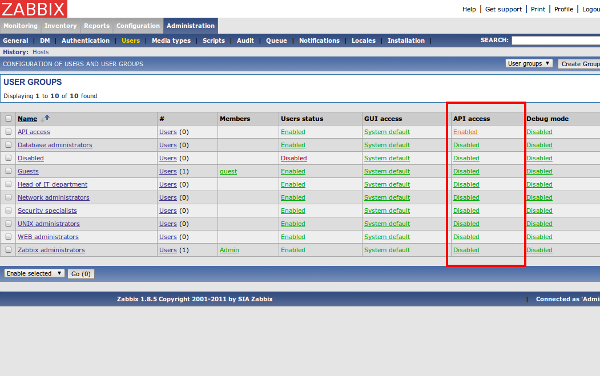Open Media types submenu item
This screenshot has width=600, height=376.
click(x=171, y=41)
